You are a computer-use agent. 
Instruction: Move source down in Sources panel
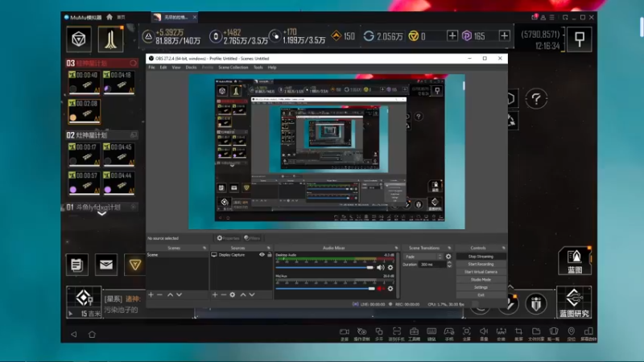252,294
